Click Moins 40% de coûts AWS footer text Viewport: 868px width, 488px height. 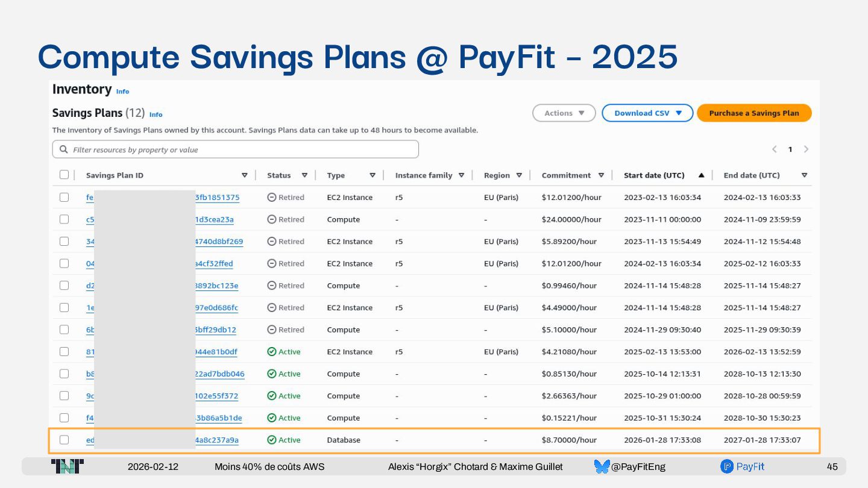click(269, 467)
